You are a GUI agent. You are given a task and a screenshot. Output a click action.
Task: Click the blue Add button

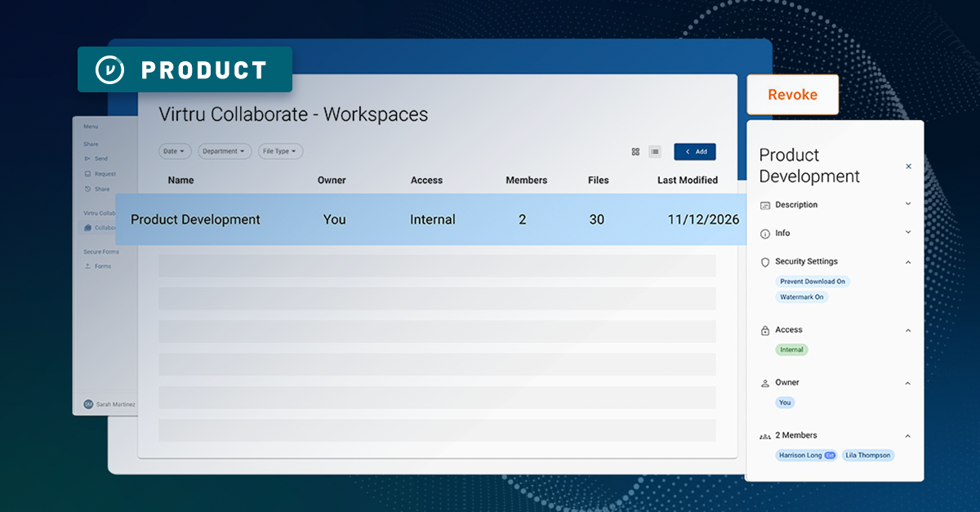click(x=695, y=152)
